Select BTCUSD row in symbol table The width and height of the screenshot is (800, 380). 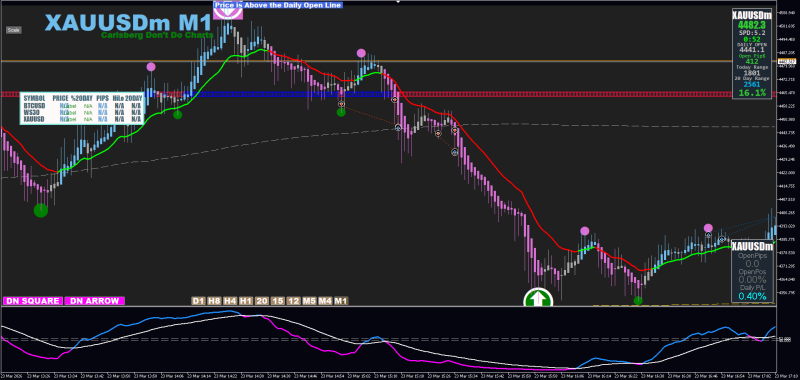coord(82,106)
